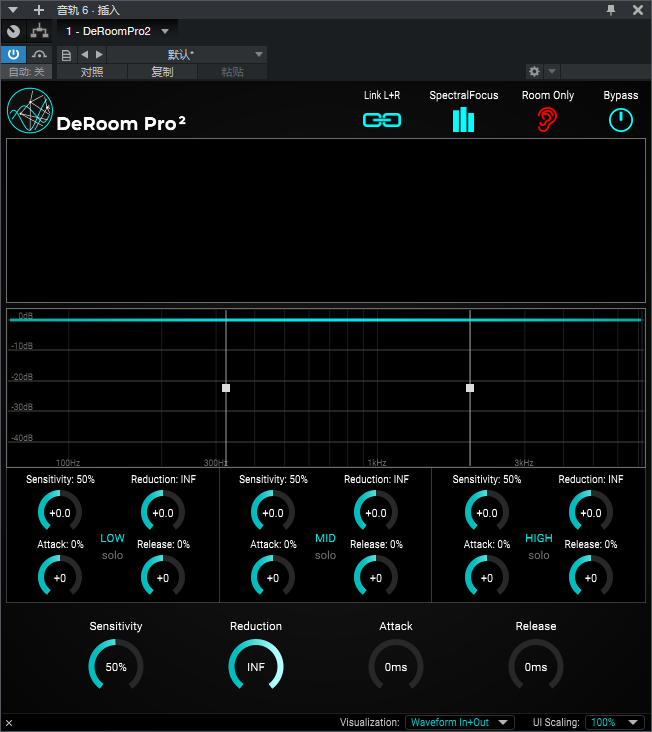Click MID band Sensitivity knob

point(273,512)
